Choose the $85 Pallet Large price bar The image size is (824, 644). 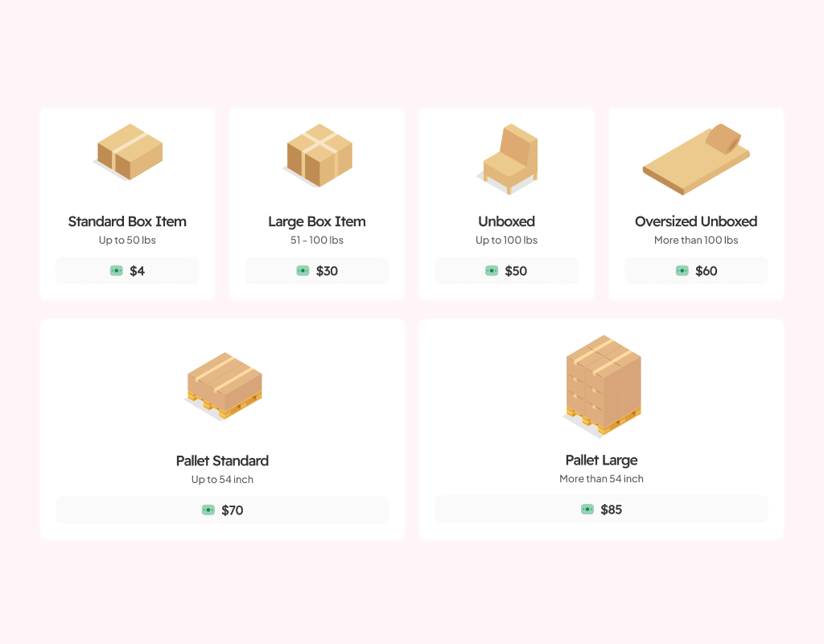pos(601,510)
